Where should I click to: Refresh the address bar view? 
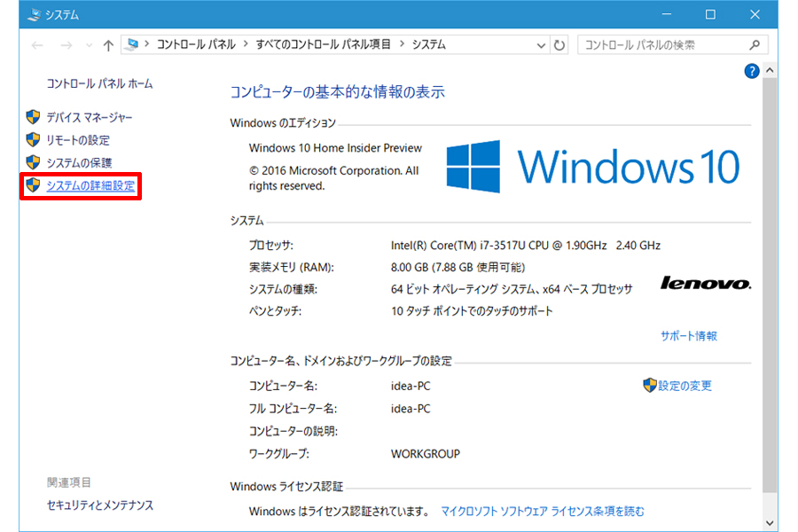point(559,45)
